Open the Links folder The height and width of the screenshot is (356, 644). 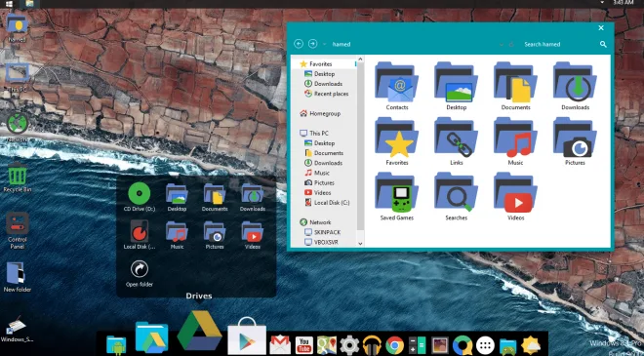coord(456,141)
